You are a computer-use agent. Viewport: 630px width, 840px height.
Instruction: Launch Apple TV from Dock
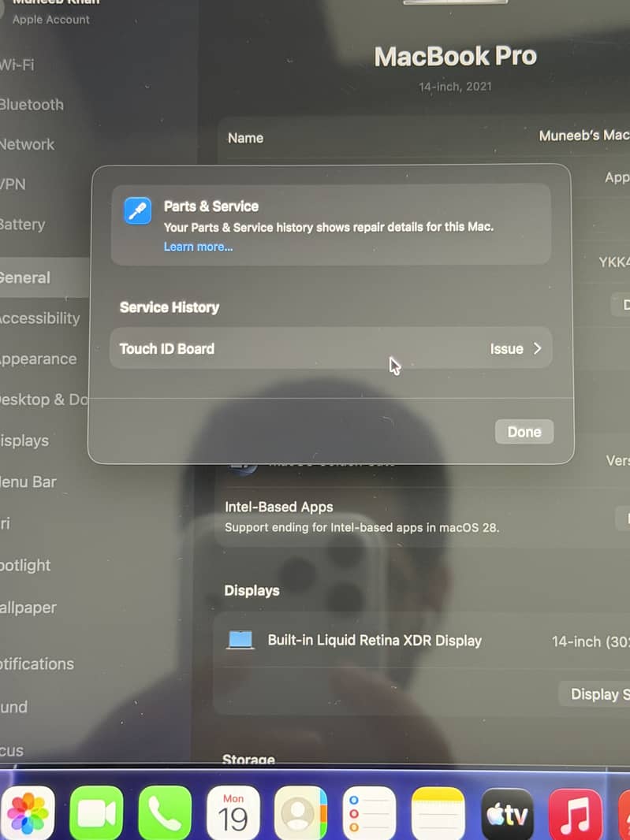point(507,814)
